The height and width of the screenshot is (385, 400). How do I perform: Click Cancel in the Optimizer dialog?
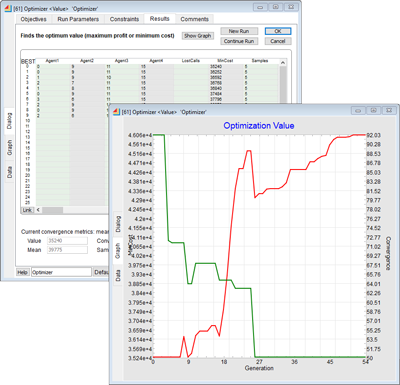coord(278,41)
